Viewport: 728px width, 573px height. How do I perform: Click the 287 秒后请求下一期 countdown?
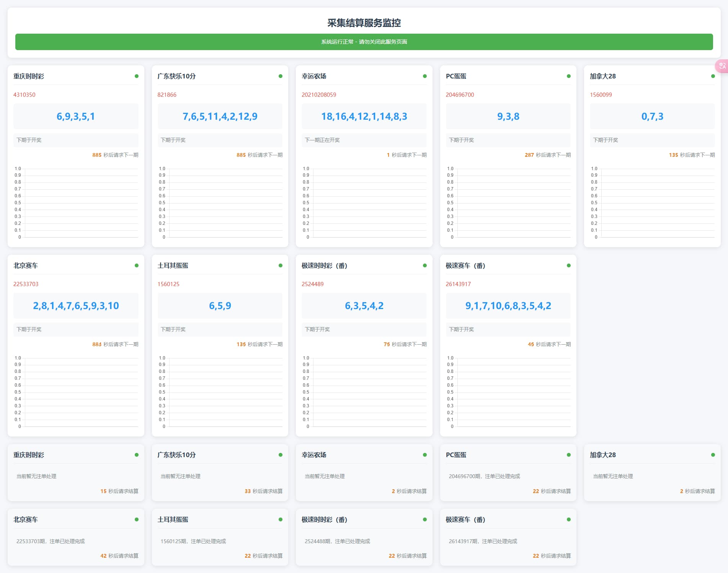pyautogui.click(x=547, y=155)
